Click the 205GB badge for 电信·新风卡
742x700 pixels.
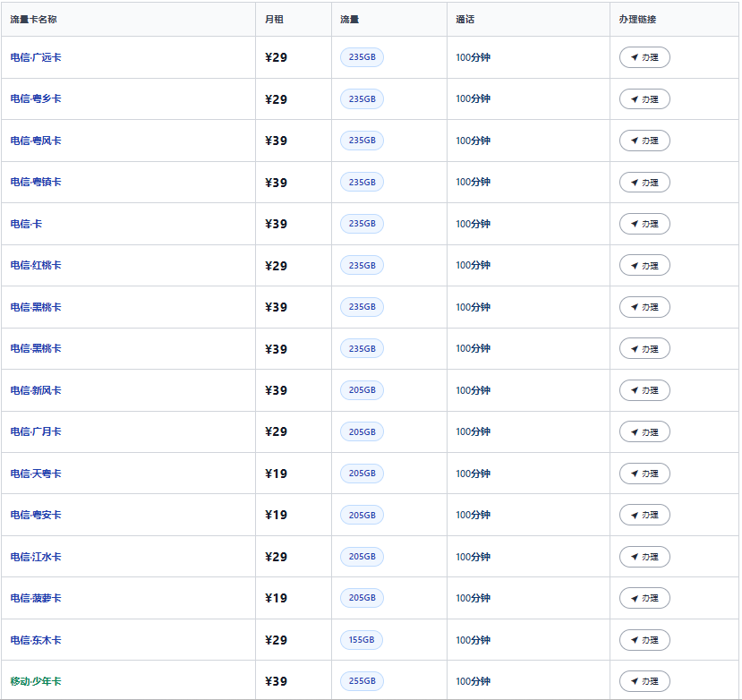(362, 390)
